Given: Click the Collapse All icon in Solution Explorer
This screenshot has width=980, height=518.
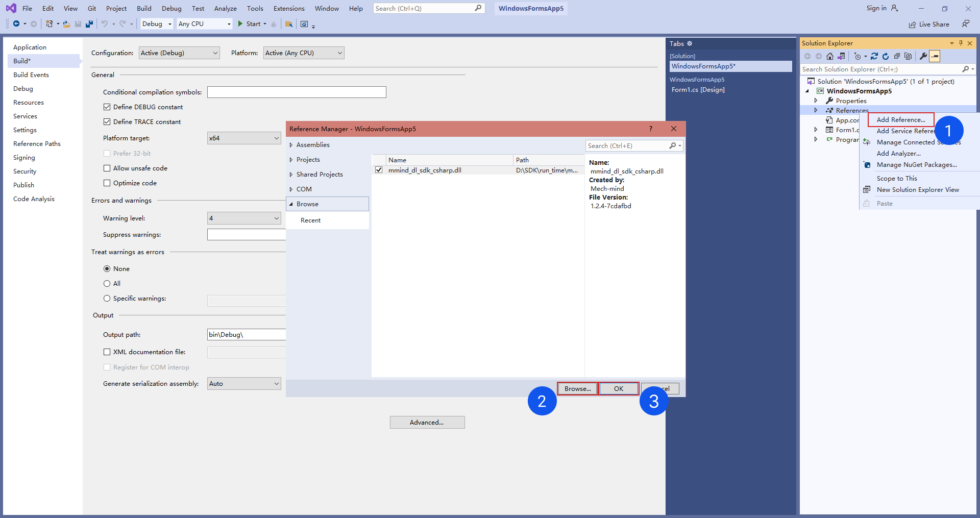Looking at the screenshot, I should [897, 56].
